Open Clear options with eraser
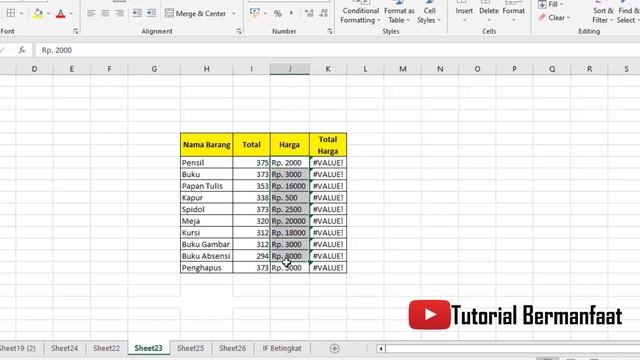The width and height of the screenshot is (640, 360). (554, 18)
